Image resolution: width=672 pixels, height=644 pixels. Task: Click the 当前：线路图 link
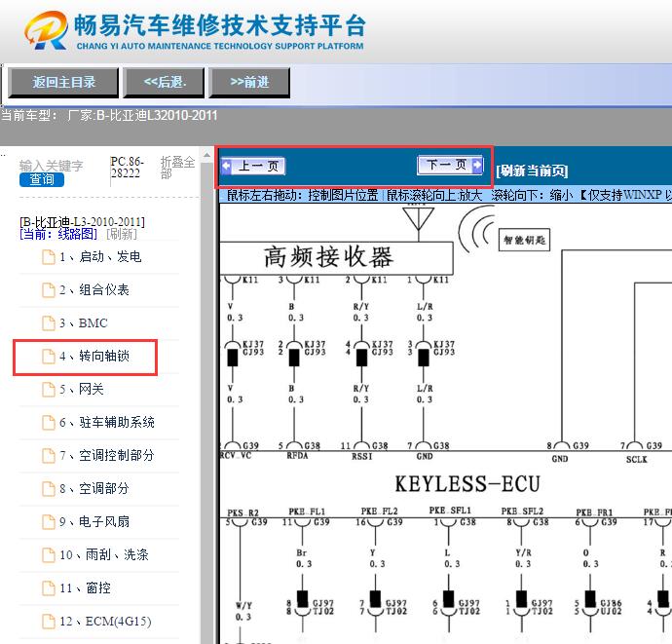(58, 234)
